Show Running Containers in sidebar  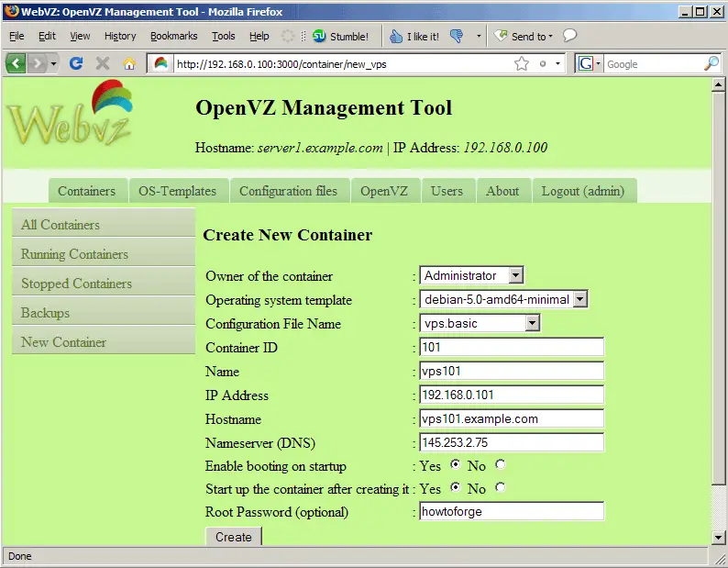(104, 254)
